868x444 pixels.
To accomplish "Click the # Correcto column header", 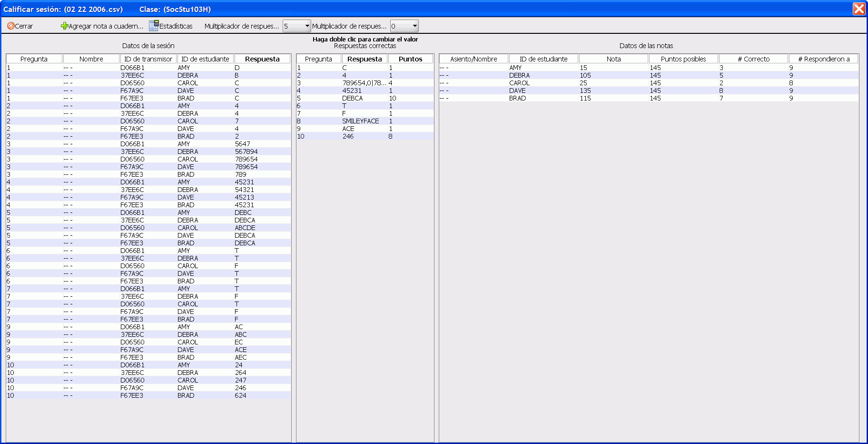I will point(754,59).
